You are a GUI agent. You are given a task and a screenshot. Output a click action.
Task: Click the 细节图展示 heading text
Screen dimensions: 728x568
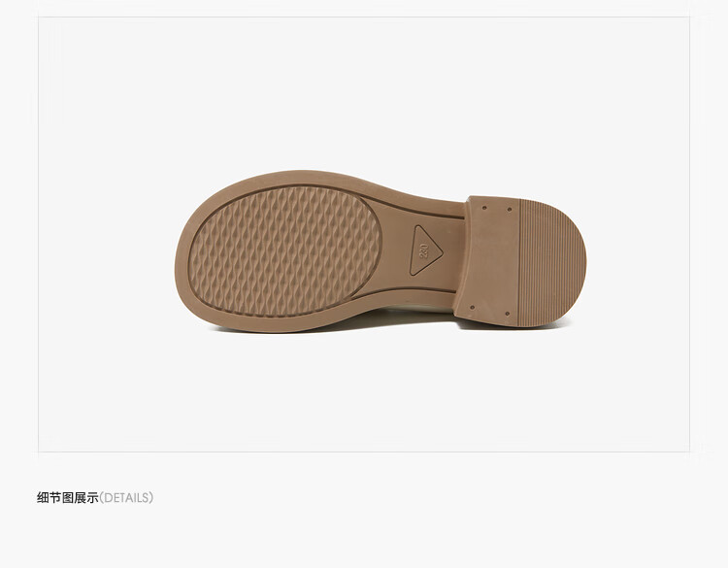[67, 498]
